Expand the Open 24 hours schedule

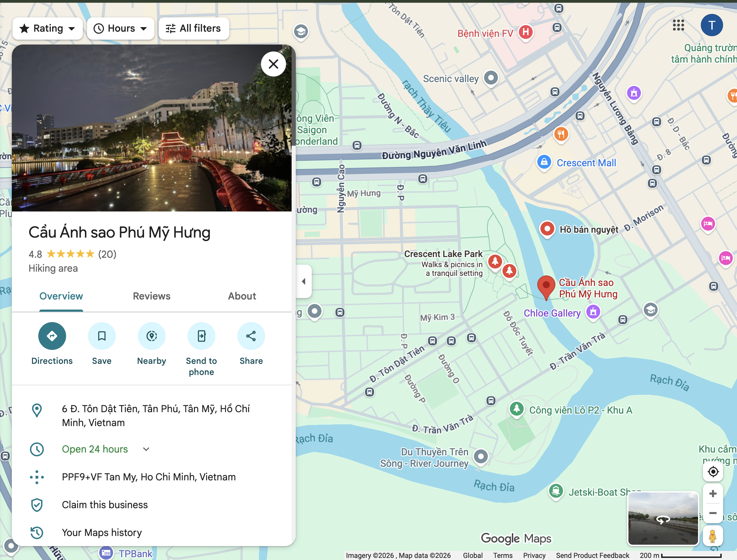coord(146,449)
